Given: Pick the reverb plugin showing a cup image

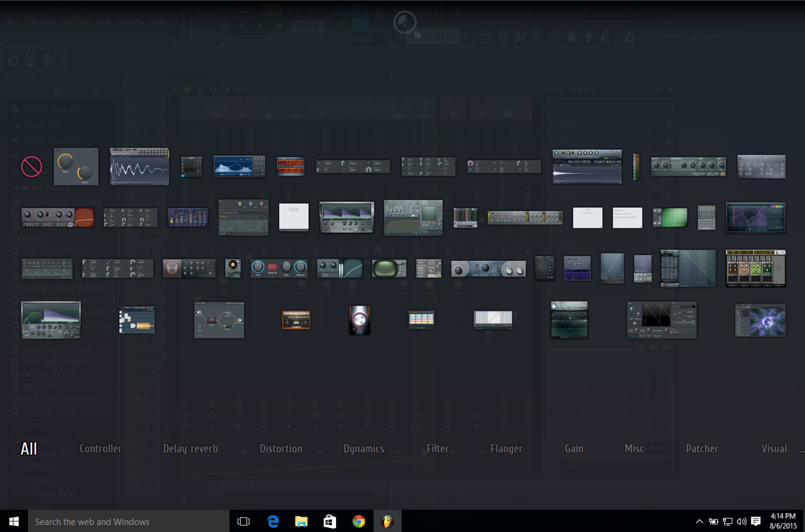Looking at the screenshot, I should (189, 269).
